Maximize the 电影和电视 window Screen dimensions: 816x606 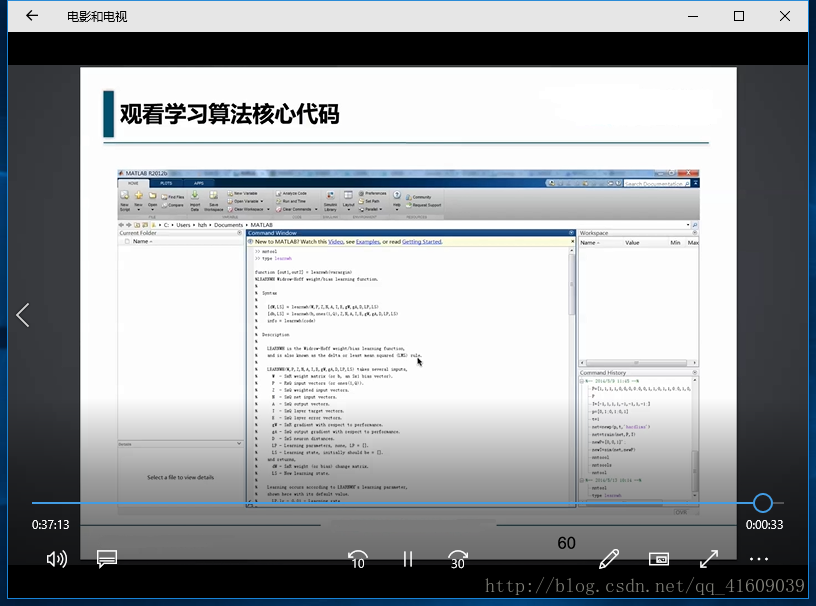point(738,16)
